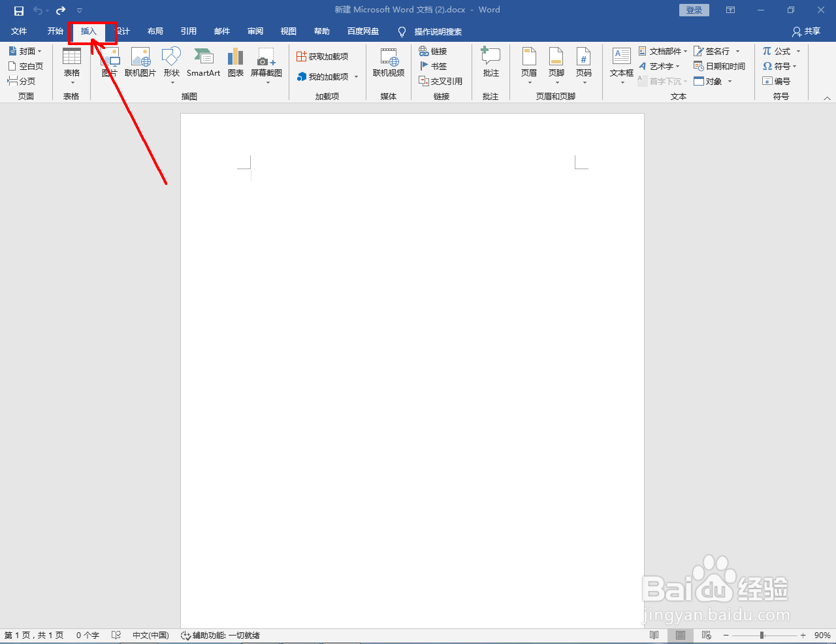The height and width of the screenshot is (644, 836).
Task: Insert online video (联机视频)
Action: (389, 63)
